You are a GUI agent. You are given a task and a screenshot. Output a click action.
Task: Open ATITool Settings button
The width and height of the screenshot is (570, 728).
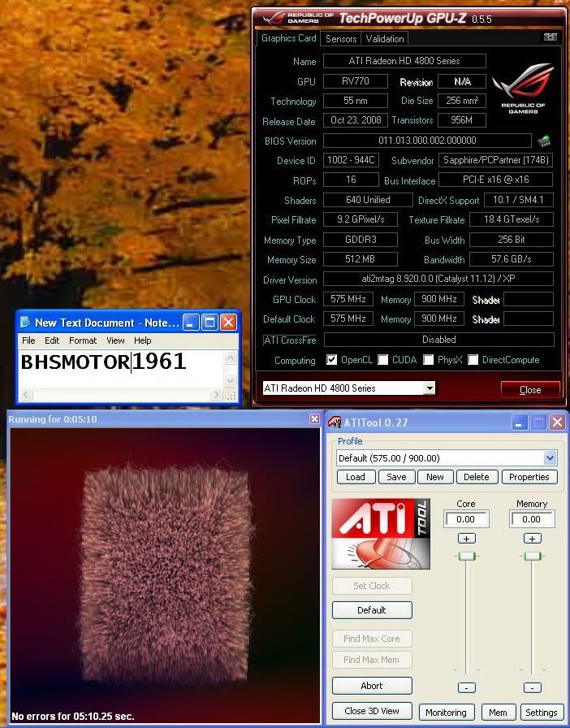(542, 713)
